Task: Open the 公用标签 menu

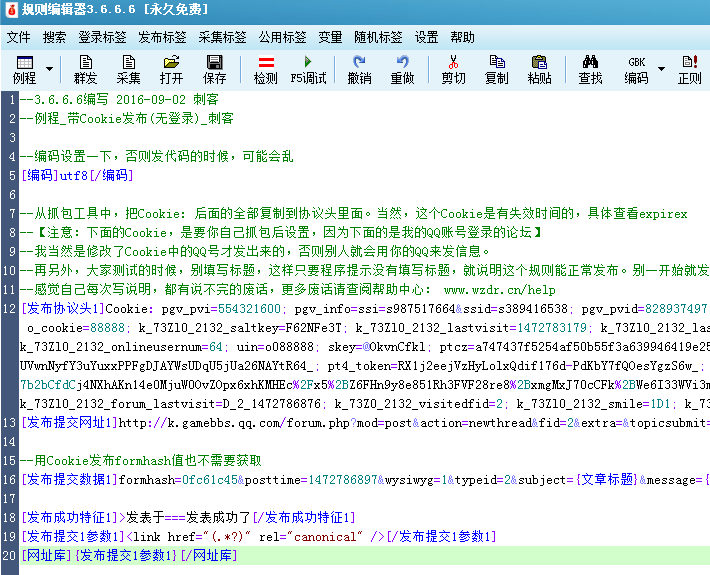Action: (x=282, y=37)
